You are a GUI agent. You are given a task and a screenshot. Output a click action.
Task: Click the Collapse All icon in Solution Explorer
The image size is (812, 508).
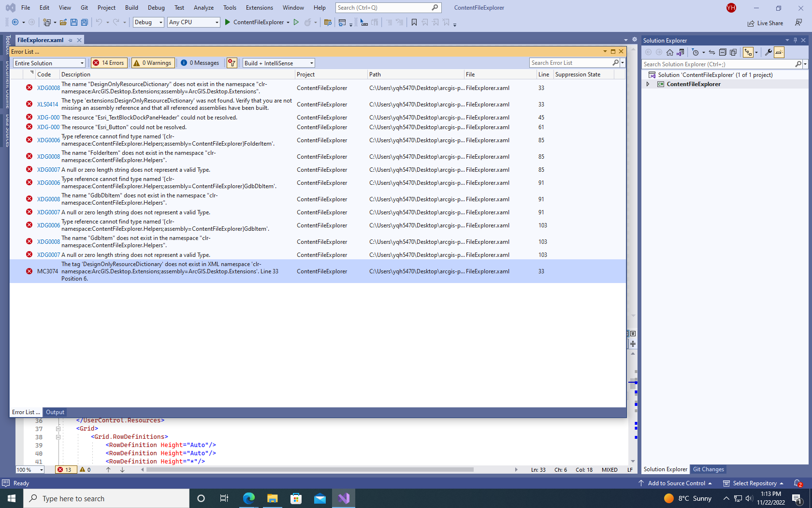(x=723, y=52)
